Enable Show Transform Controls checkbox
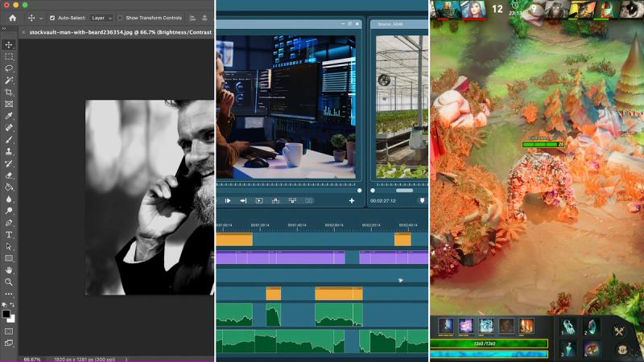Image resolution: width=644 pixels, height=362 pixels. pyautogui.click(x=120, y=18)
